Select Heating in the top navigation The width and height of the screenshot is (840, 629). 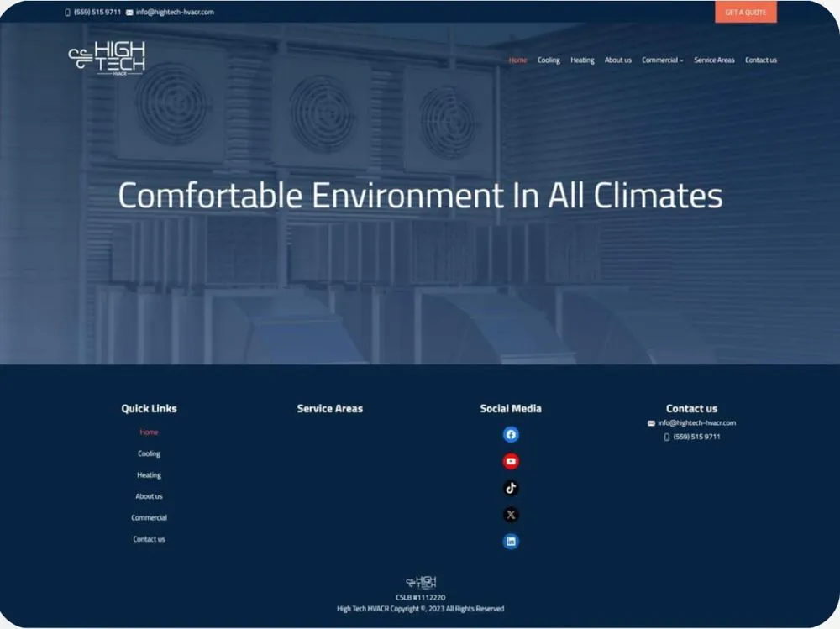(582, 60)
